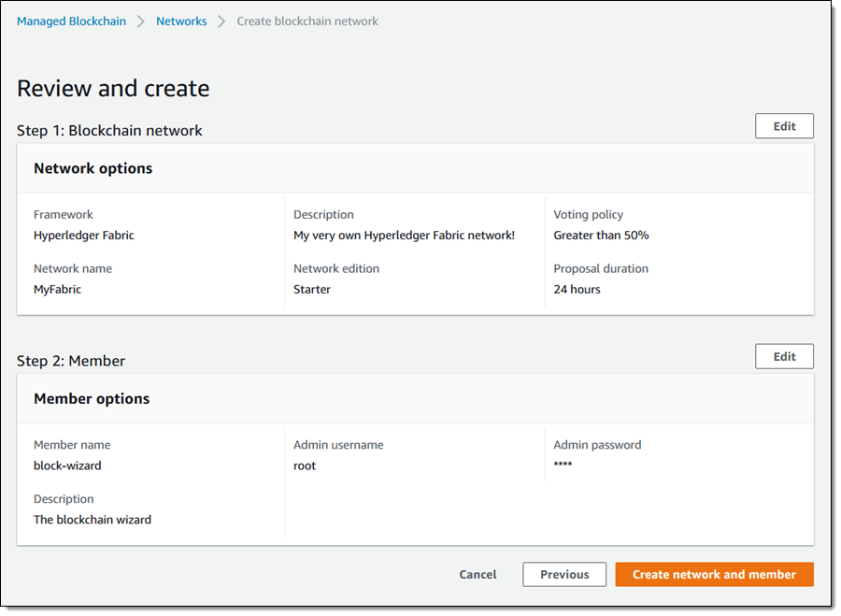
Task: Click the chevron after Networks breadcrumb
Action: 222,21
